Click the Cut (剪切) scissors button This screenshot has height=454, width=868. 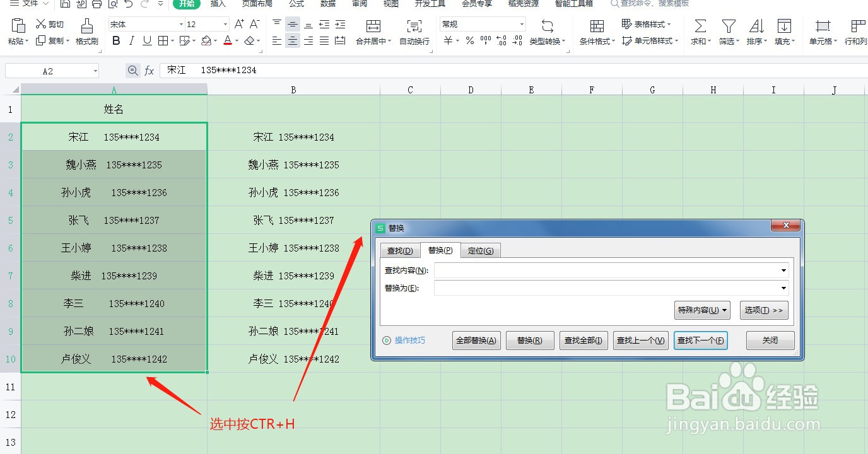[50, 24]
